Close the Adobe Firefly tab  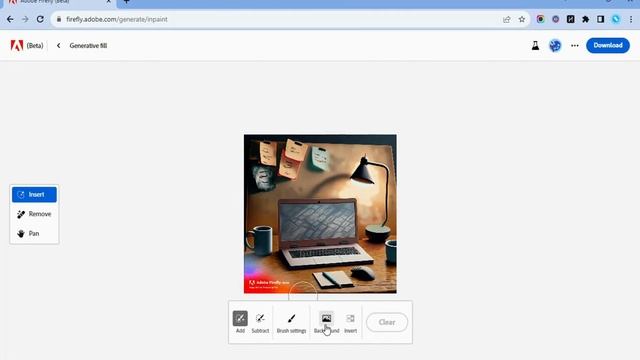click(x=109, y=2)
